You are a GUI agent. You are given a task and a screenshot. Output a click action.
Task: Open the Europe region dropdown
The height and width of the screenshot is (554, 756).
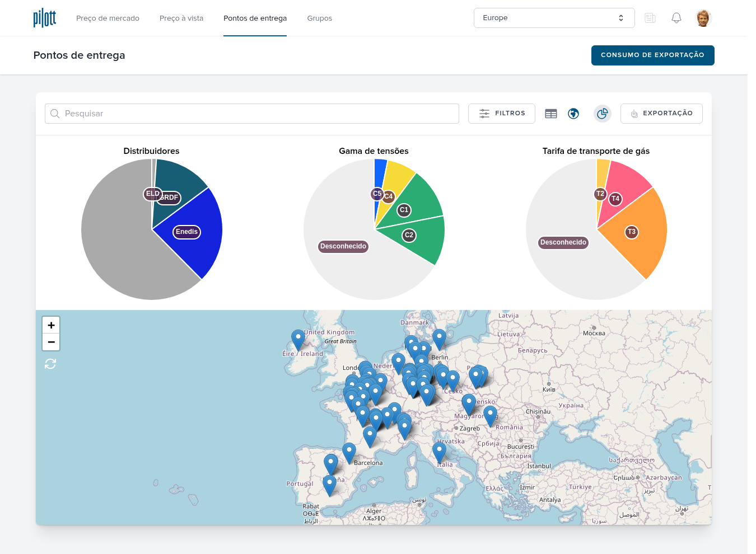point(554,18)
